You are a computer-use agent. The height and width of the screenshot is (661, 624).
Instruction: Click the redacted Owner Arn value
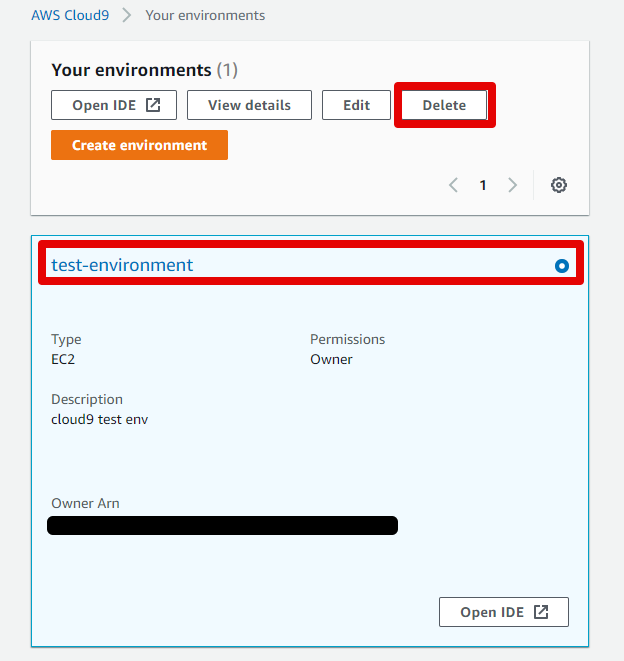tap(222, 525)
